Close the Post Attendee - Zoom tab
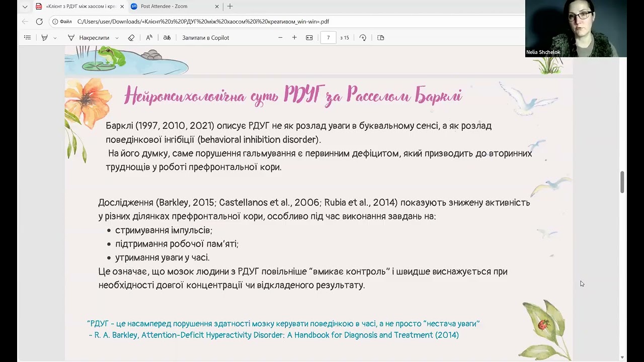Viewport: 644px width, 362px height. pos(217,7)
